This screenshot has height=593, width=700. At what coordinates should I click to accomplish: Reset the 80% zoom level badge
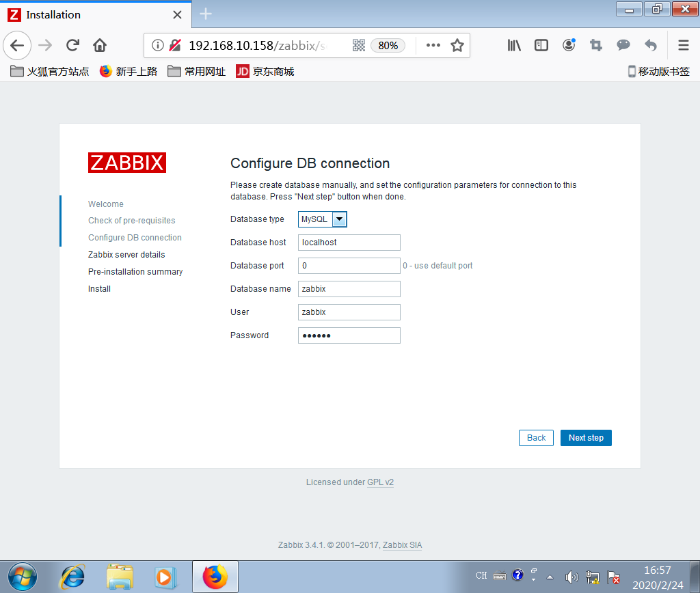[x=388, y=46]
